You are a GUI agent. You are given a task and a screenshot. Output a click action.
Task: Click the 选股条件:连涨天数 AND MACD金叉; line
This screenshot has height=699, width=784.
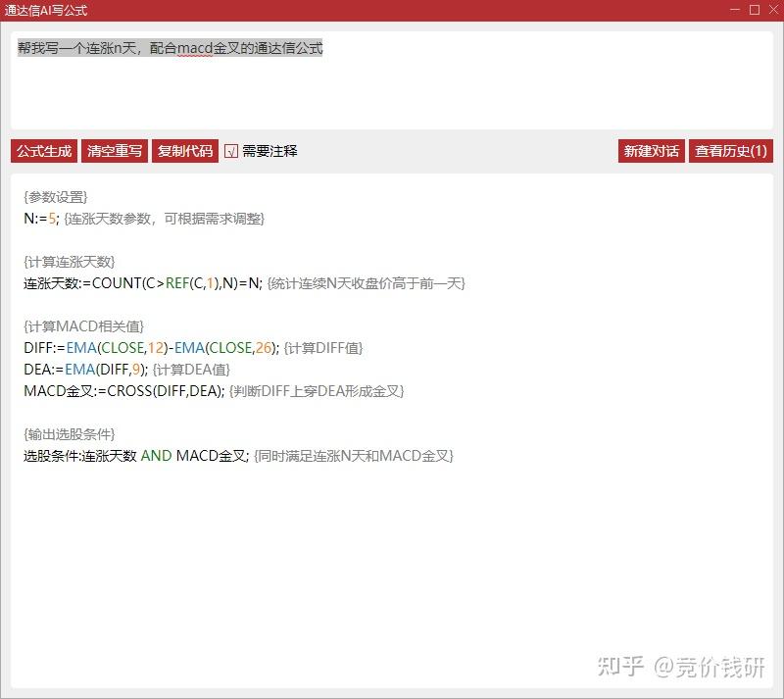[x=136, y=455]
